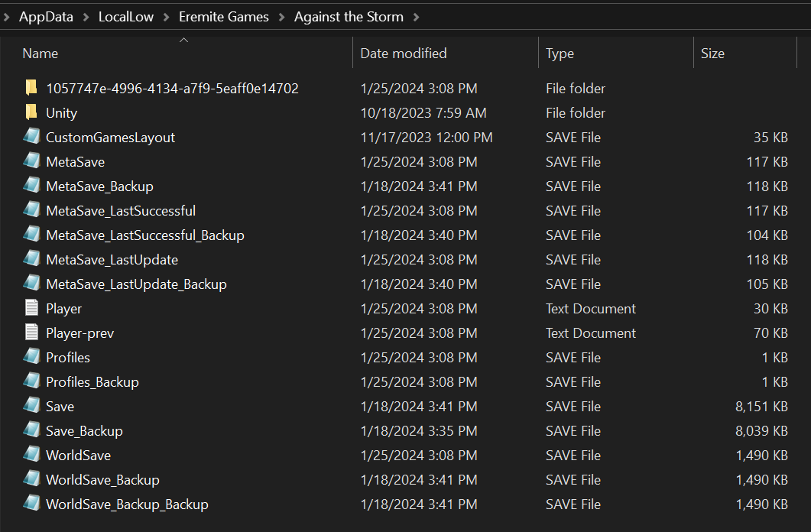Screen dimensions: 811x532
Task: Click the Unity folder icon
Action: point(31,112)
